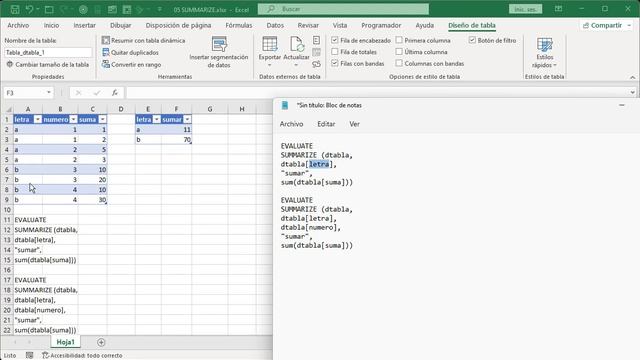640x360 pixels.
Task: Click the Undo arrow icon
Action: point(29,9)
